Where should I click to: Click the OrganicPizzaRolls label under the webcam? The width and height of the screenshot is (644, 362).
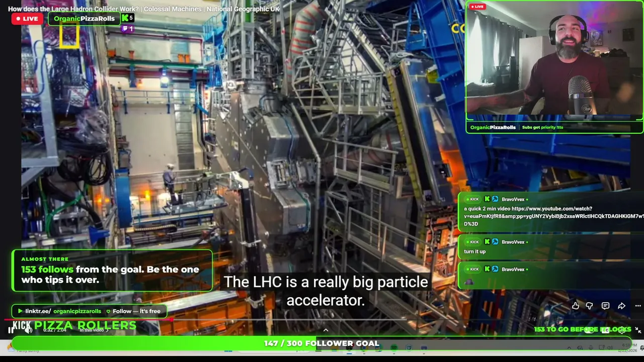pyautogui.click(x=493, y=127)
